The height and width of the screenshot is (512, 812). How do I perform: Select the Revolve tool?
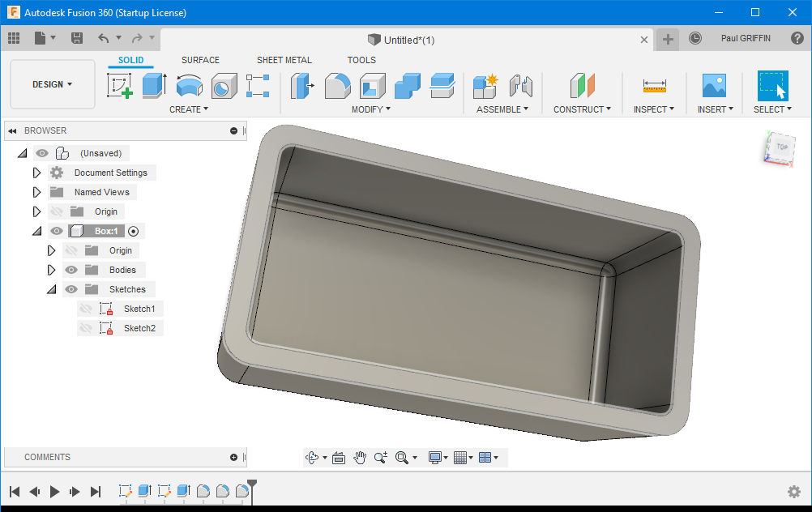(x=189, y=85)
